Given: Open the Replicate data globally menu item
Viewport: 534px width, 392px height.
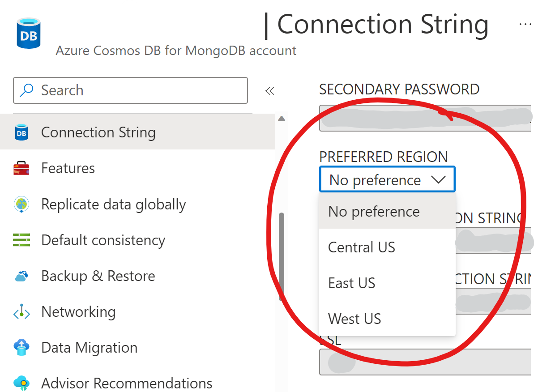Looking at the screenshot, I should 113,205.
